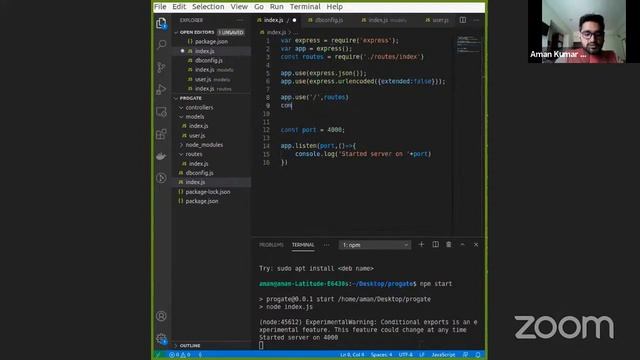
Task: Open Explorer panel more actions ellipsis
Action: click(240, 20)
